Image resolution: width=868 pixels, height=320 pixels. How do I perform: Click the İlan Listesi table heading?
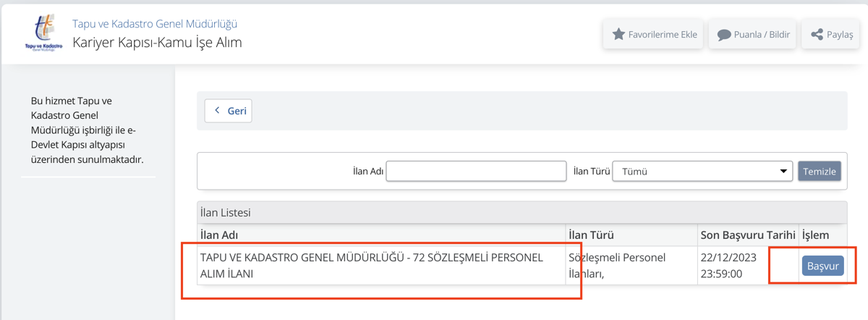pyautogui.click(x=225, y=213)
